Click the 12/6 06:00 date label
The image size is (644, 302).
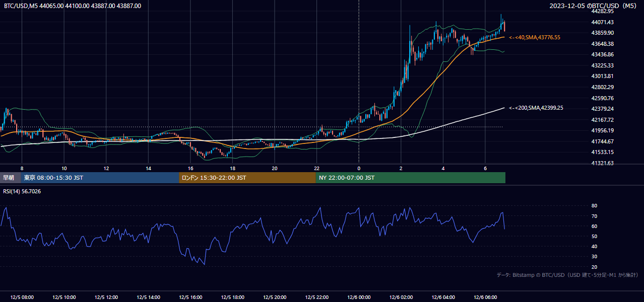click(485, 297)
